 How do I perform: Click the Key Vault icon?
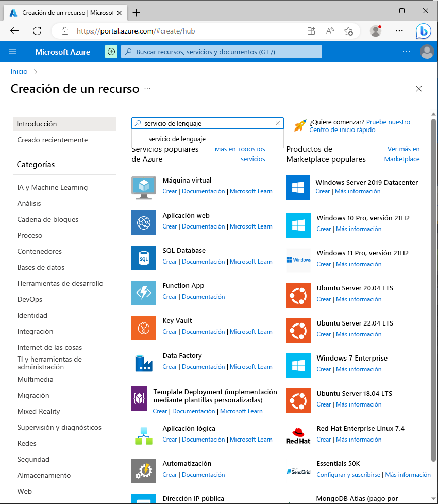[144, 328]
